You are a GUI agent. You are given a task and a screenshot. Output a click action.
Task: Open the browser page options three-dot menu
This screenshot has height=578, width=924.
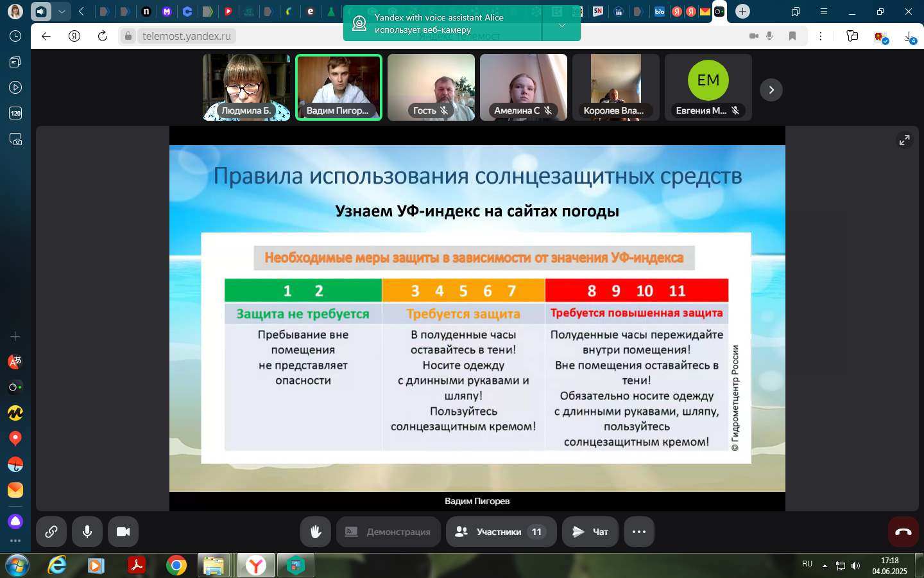click(x=821, y=36)
